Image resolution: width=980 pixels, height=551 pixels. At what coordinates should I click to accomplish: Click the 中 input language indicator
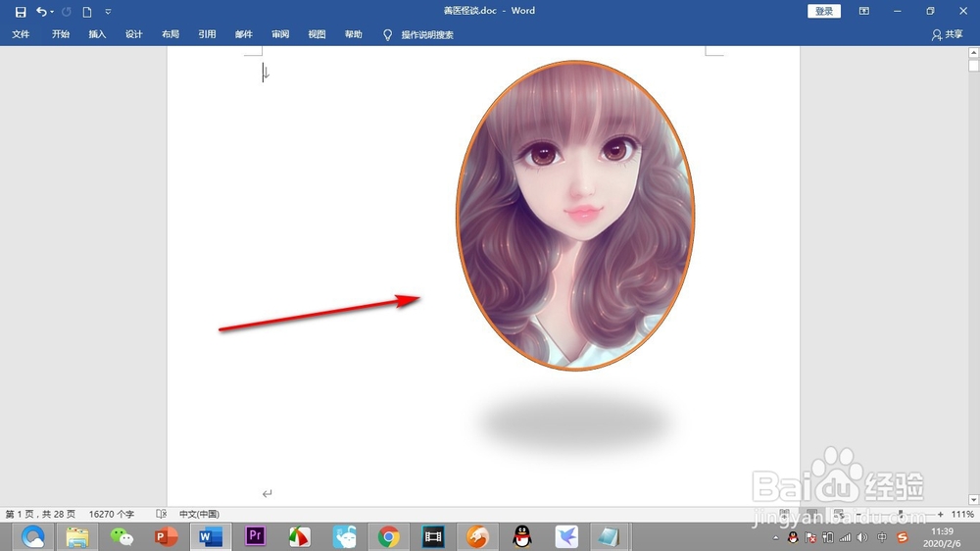[x=882, y=537]
